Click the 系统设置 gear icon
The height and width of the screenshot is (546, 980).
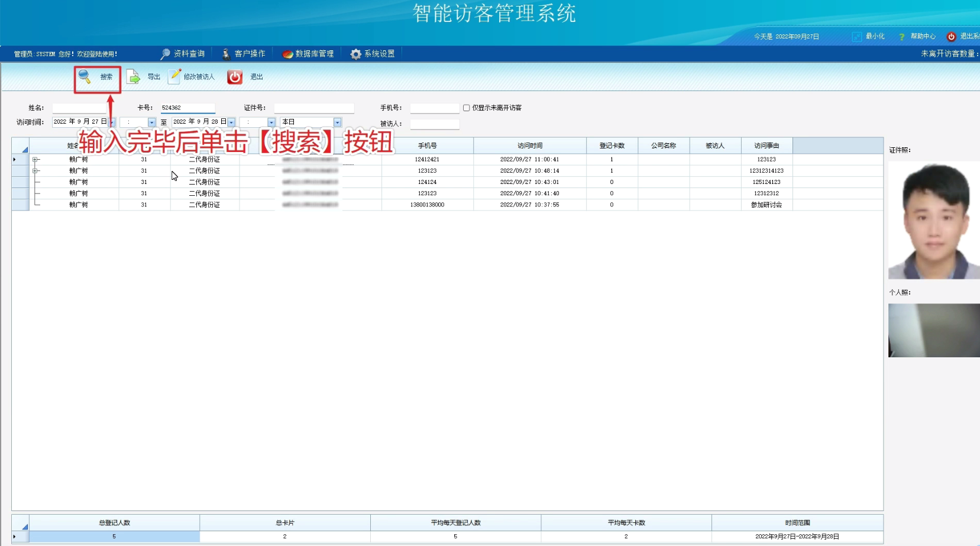click(x=355, y=54)
